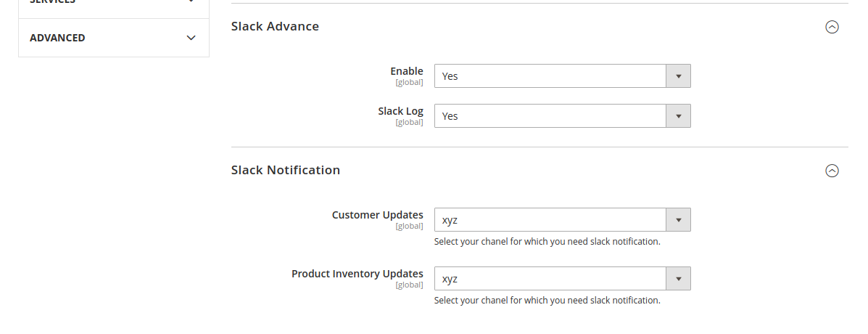
Task: Click the Slack Advance section heading
Action: click(275, 26)
